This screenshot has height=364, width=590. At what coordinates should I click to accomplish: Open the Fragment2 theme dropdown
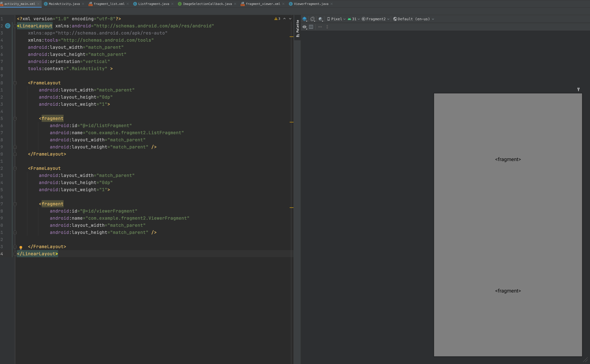point(376,19)
